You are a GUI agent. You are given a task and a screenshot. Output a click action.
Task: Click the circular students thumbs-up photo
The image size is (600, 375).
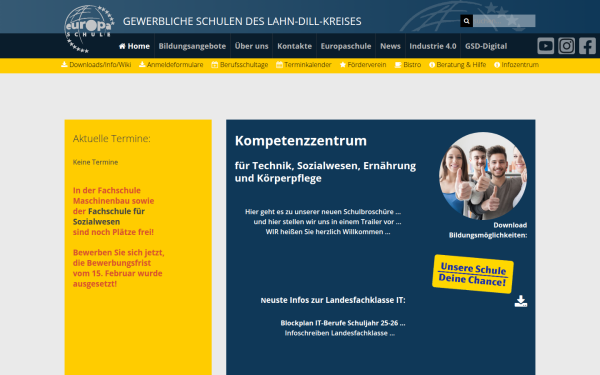pos(483,176)
